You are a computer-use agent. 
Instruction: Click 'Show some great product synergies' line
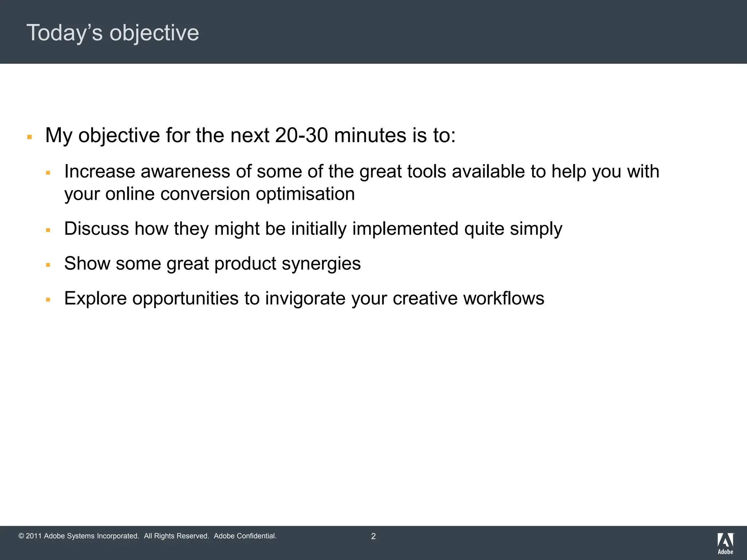click(x=212, y=263)
